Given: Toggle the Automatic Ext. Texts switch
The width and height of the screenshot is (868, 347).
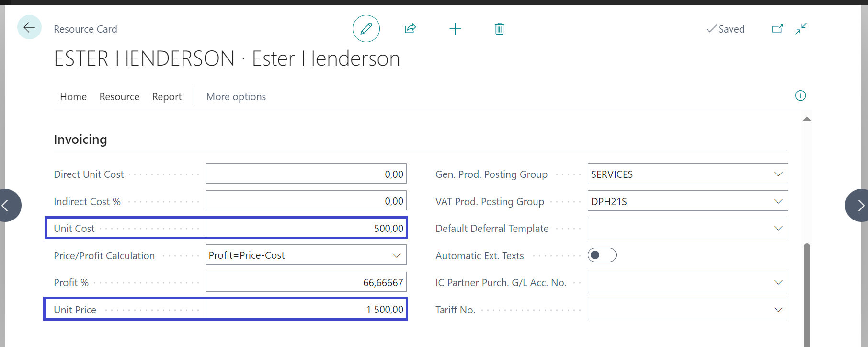Looking at the screenshot, I should click(x=602, y=255).
